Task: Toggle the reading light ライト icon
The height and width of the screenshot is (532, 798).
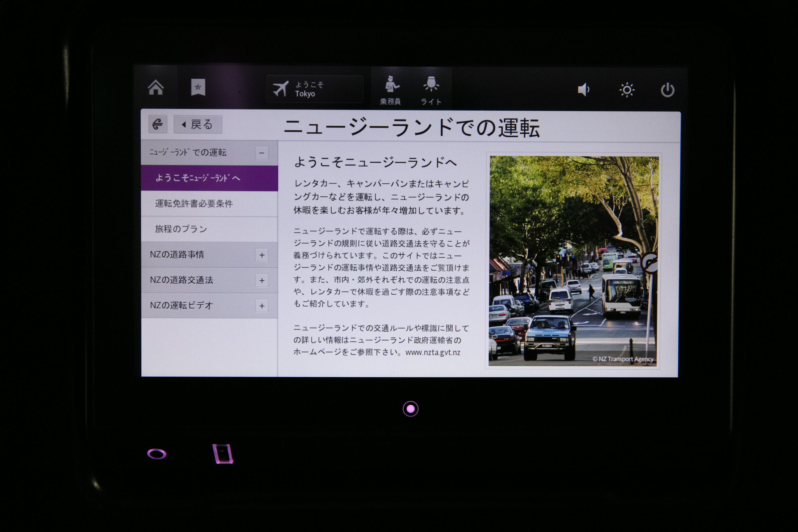Action: point(431,90)
